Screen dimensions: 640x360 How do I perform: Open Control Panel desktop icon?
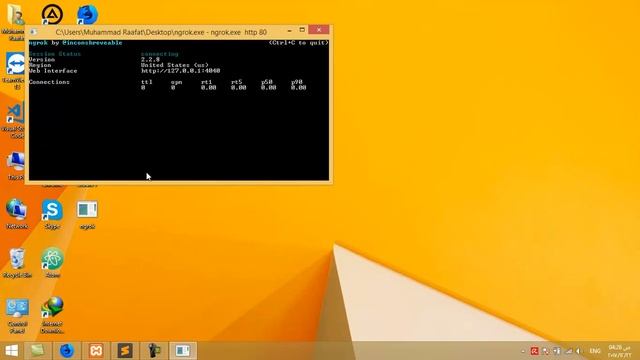[x=17, y=315]
